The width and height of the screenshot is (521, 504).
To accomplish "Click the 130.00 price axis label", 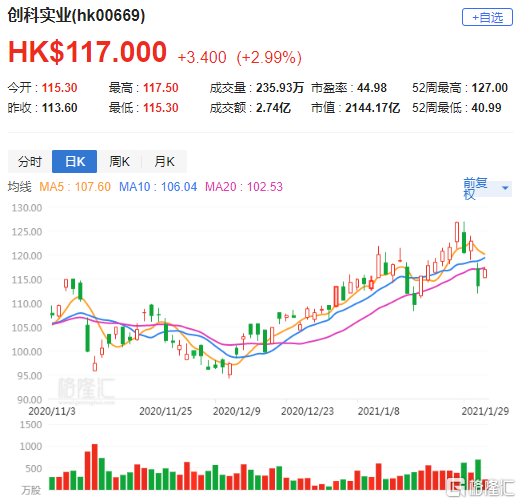I will coord(27,208).
